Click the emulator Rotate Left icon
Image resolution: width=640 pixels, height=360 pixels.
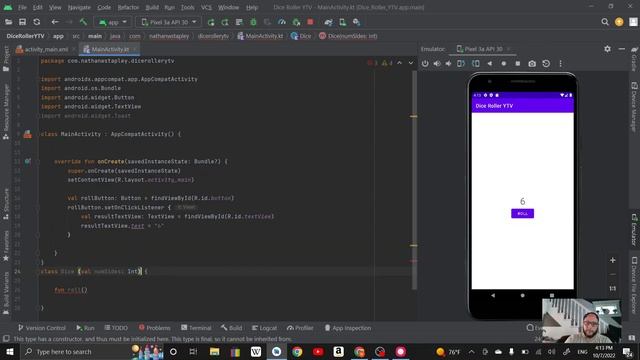(461, 64)
